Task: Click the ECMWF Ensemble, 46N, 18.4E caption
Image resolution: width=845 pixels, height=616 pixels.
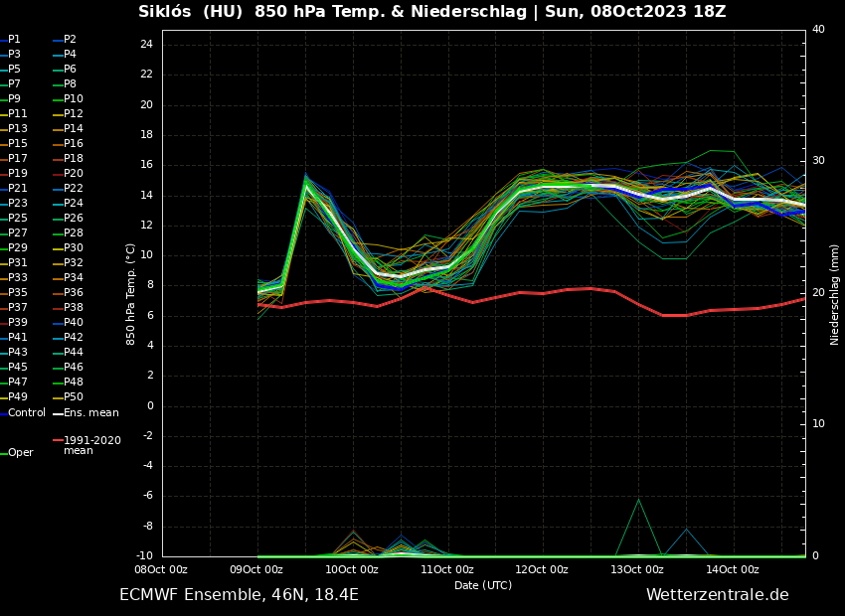Action: 239,594
